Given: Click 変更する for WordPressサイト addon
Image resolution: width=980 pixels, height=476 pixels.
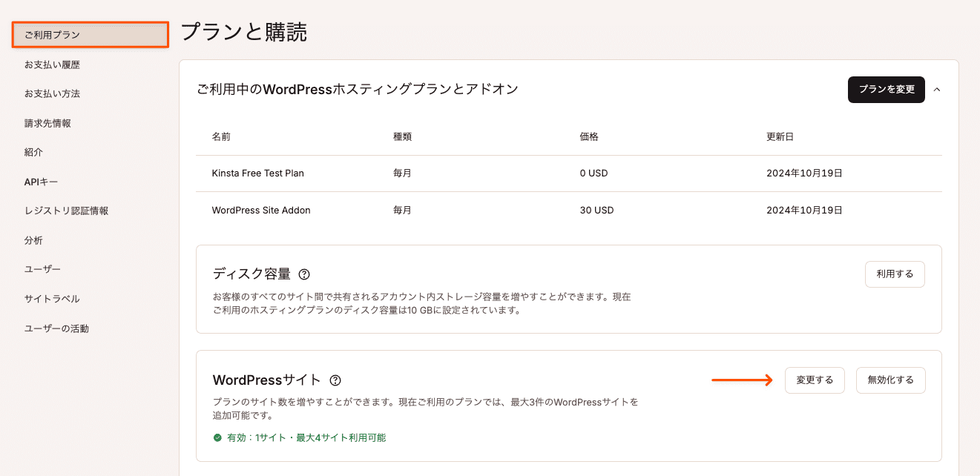Looking at the screenshot, I should tap(815, 380).
